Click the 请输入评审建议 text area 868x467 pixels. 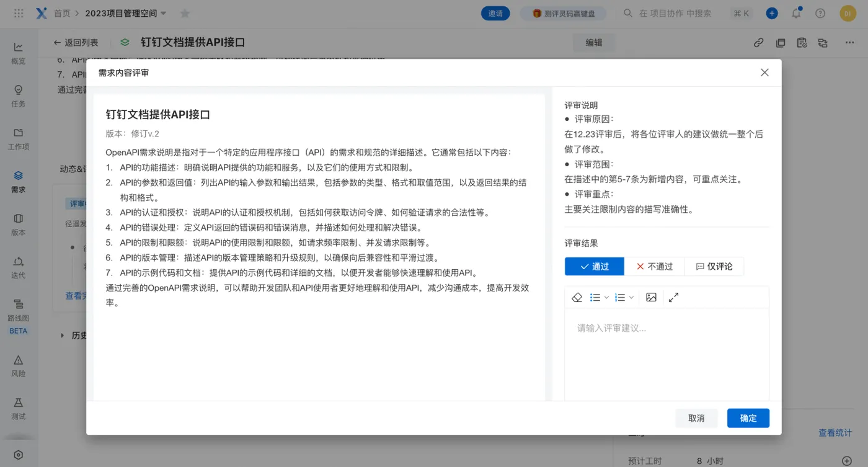(666, 354)
